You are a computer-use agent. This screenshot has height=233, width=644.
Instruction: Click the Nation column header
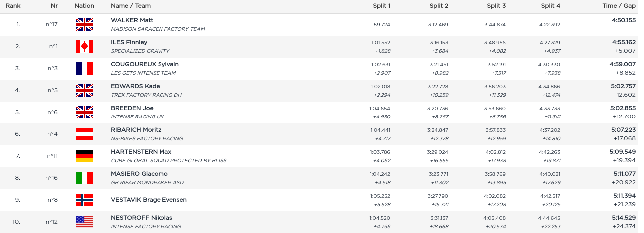[x=84, y=6]
